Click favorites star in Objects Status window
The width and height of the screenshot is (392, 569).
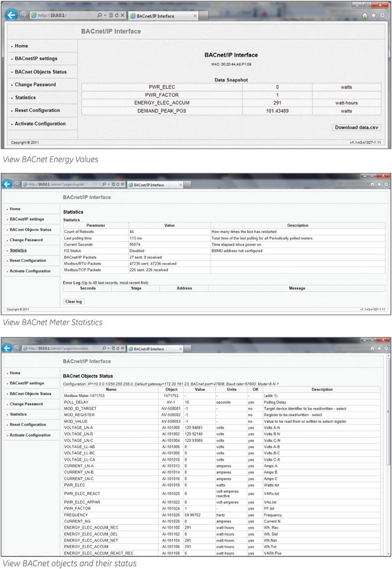click(x=379, y=348)
